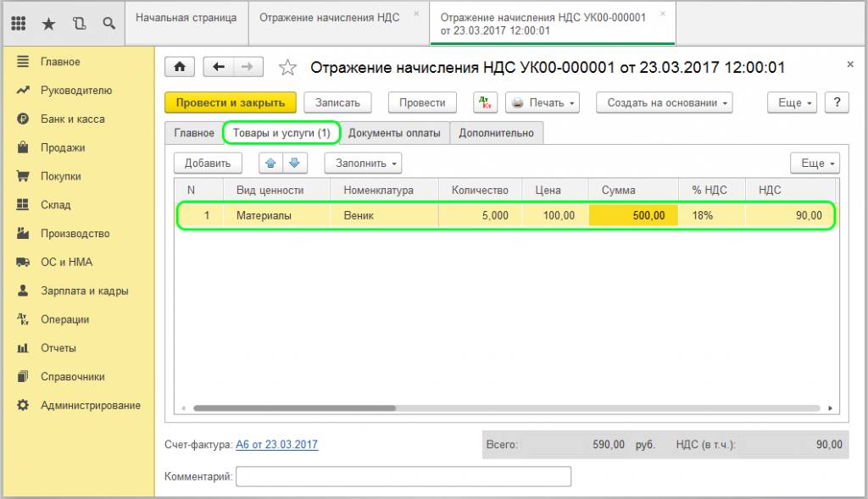868x499 pixels.
Task: Open Отчеты section in sidebar
Action: click(58, 348)
